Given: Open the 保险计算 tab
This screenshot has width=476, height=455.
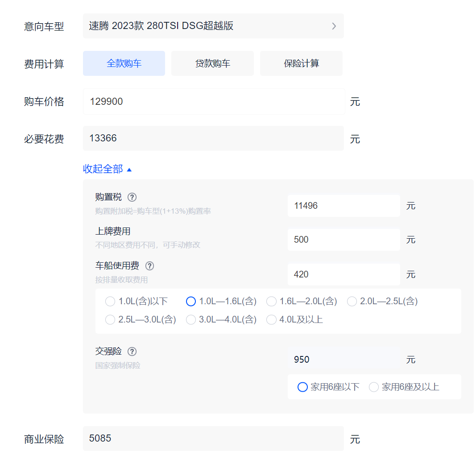Looking at the screenshot, I should (x=301, y=63).
